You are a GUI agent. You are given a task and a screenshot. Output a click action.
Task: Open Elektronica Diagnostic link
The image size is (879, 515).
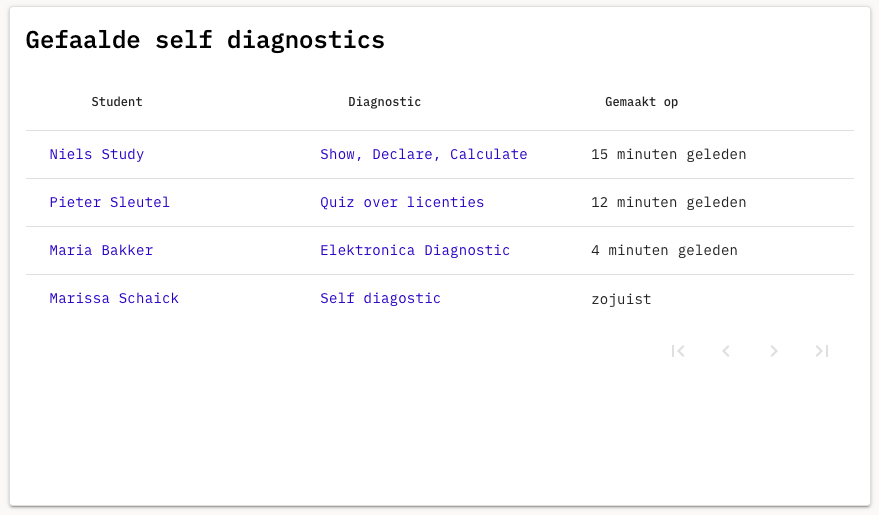pyautogui.click(x=415, y=250)
